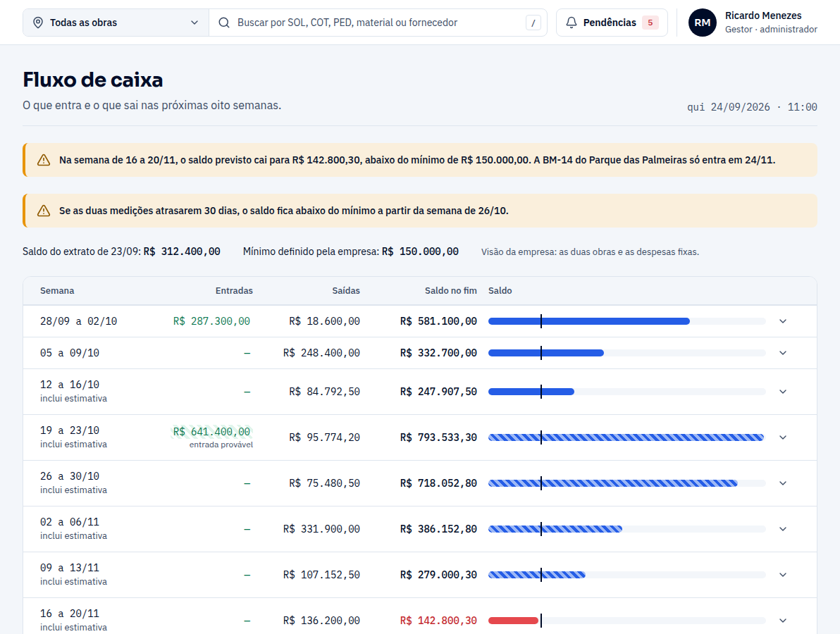Screen dimensions: 840x634
Task: Click the outflow R$ 84.792,50
Action: 325,392
